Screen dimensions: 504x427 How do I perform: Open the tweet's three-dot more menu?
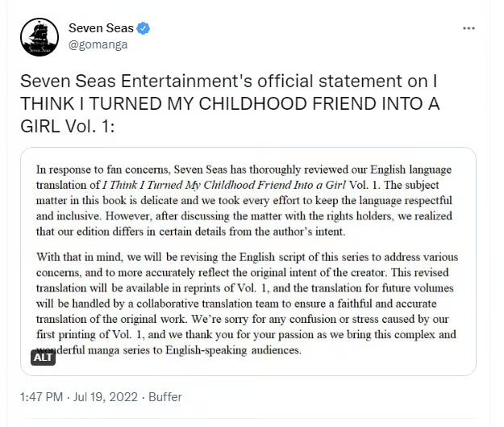click(469, 28)
